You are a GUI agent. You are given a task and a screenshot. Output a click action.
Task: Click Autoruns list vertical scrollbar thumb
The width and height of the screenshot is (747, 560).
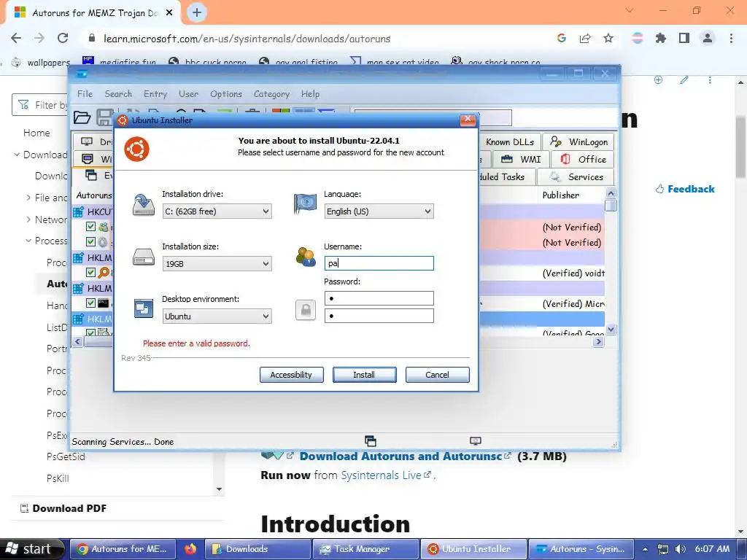(611, 206)
